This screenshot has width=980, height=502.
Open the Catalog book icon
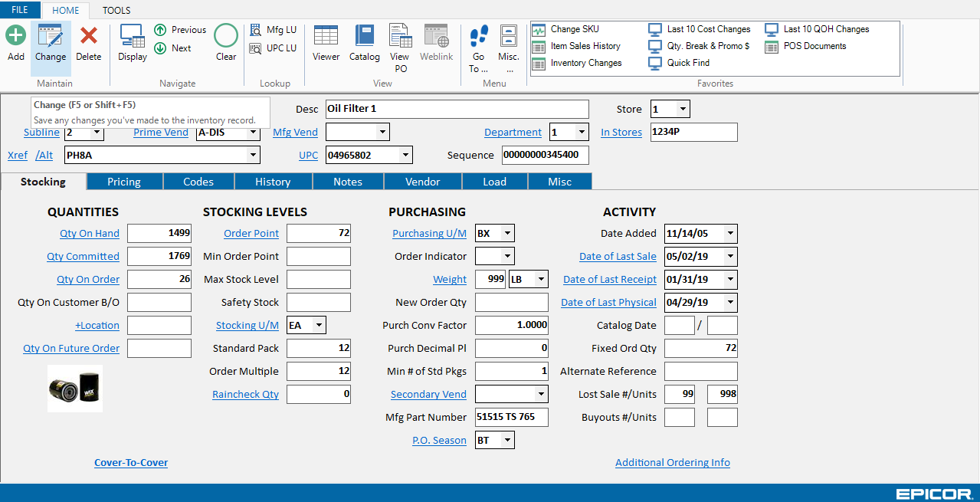[x=365, y=36]
